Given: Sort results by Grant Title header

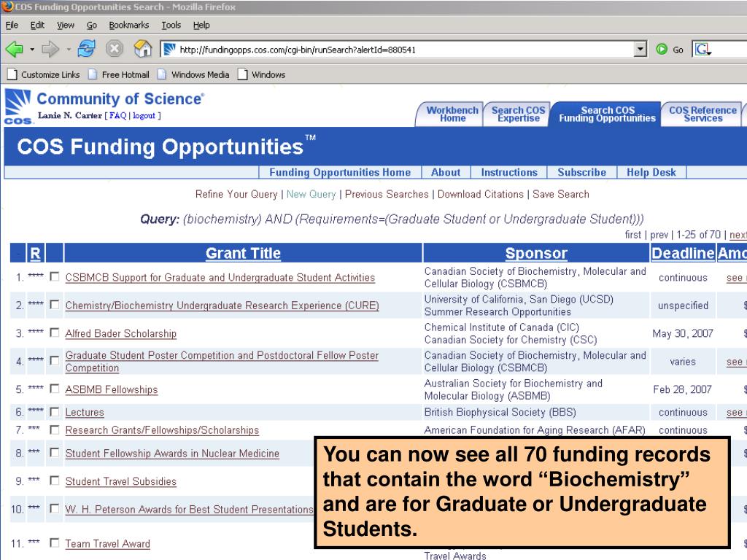Looking at the screenshot, I should [243, 253].
